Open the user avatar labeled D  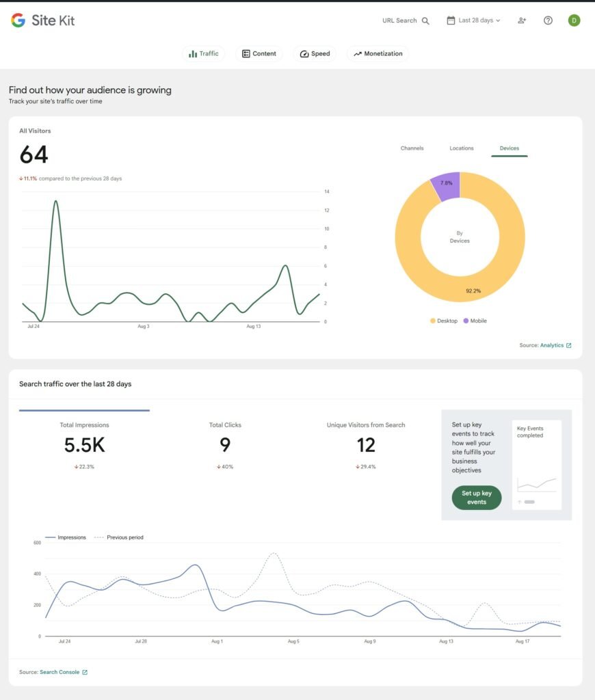pyautogui.click(x=574, y=21)
